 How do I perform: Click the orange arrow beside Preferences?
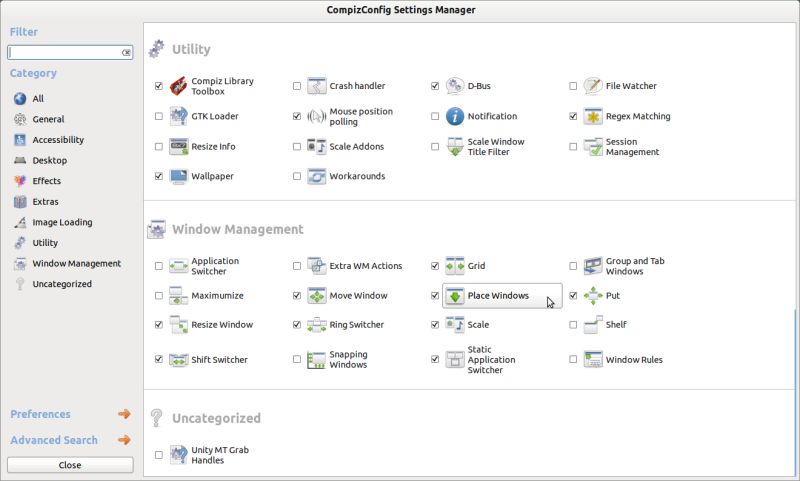point(124,414)
